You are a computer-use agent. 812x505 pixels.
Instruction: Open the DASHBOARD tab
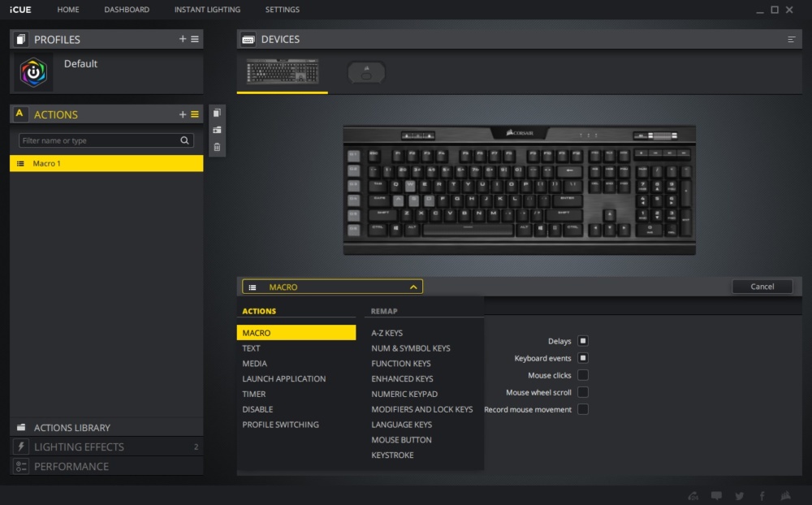tap(127, 9)
